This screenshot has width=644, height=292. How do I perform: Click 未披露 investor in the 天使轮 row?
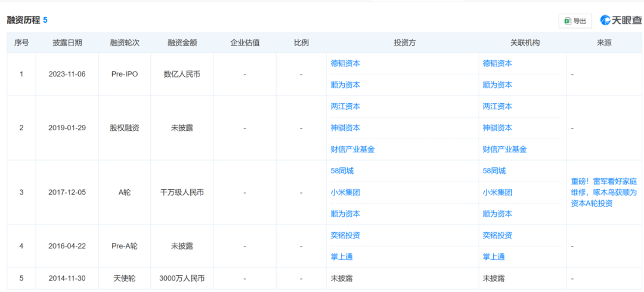(342, 278)
